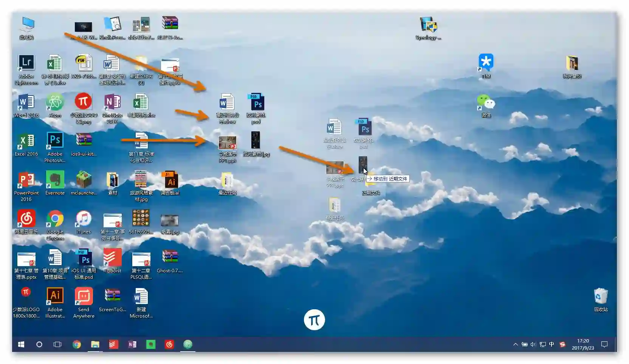Select the mclauncher Minecraft icon
The height and width of the screenshot is (364, 629).
tap(84, 184)
